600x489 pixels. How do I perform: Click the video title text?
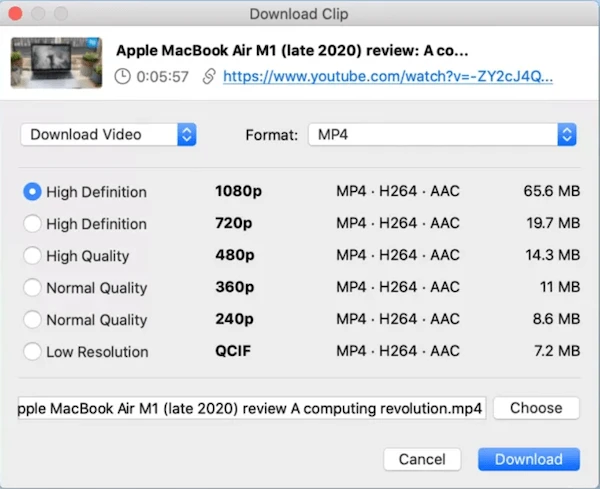[x=292, y=51]
